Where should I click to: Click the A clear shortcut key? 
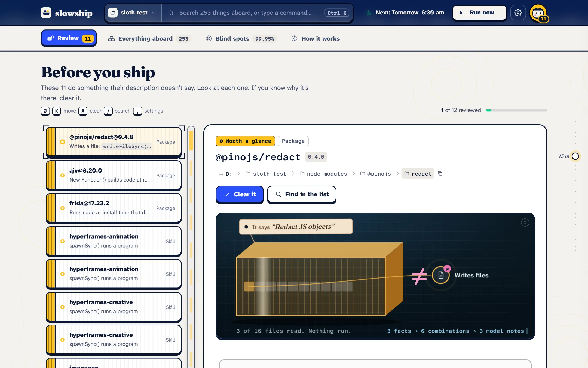(83, 111)
